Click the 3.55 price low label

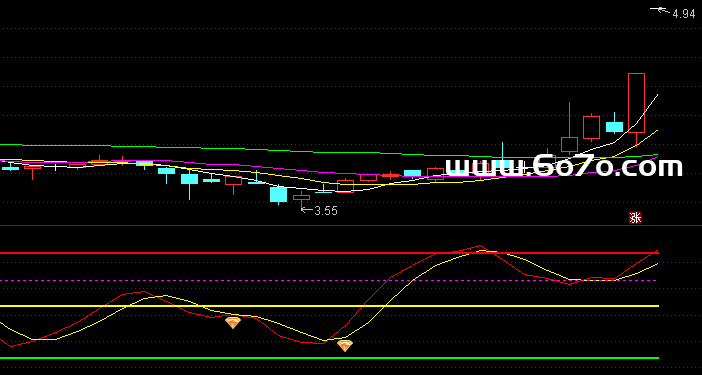pos(326,211)
